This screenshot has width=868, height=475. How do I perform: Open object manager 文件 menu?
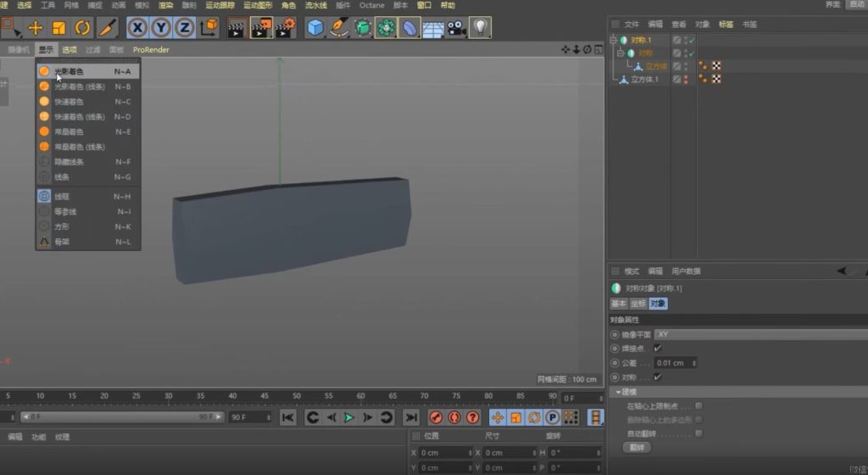coord(632,25)
